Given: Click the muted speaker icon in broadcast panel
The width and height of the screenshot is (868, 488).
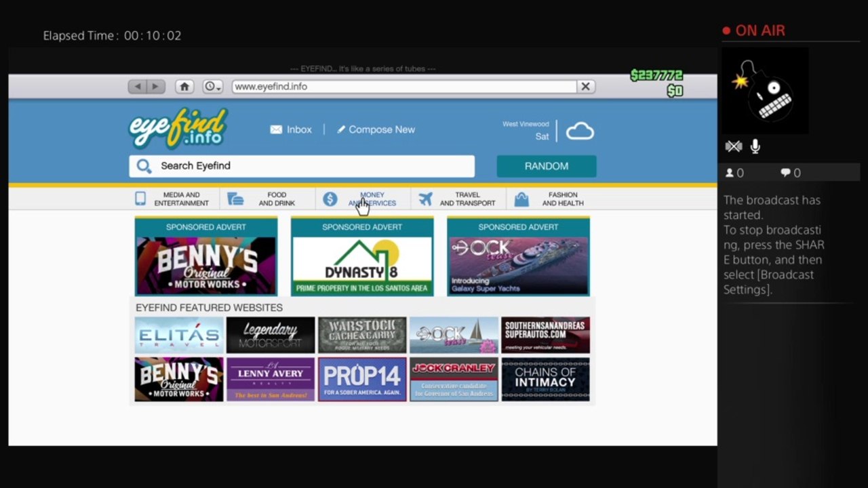Looking at the screenshot, I should tap(733, 146).
